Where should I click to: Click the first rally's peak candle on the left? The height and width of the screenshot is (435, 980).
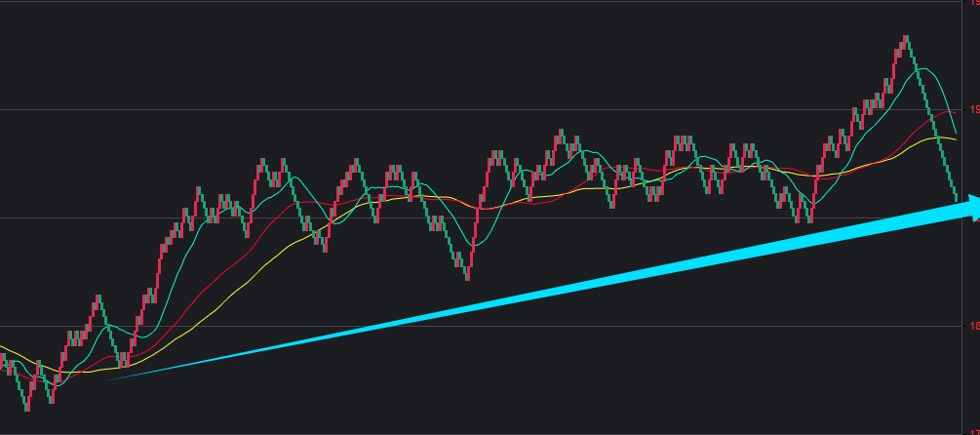click(98, 298)
